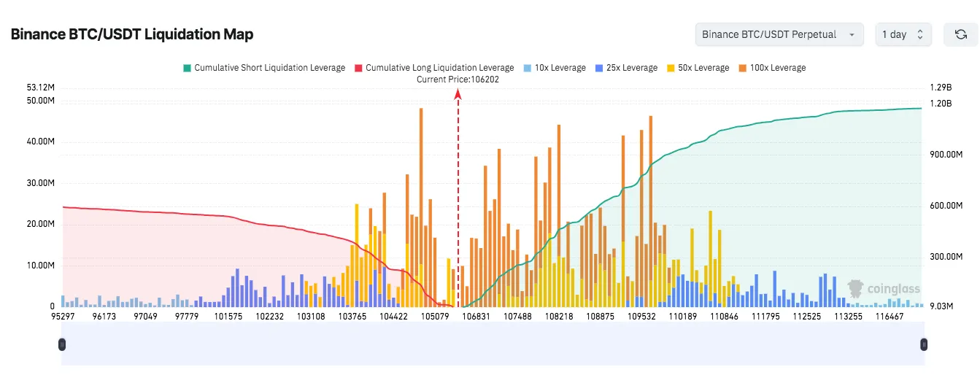The width and height of the screenshot is (980, 383).
Task: Click the 103765 x-axis price label
Action: 353,317
